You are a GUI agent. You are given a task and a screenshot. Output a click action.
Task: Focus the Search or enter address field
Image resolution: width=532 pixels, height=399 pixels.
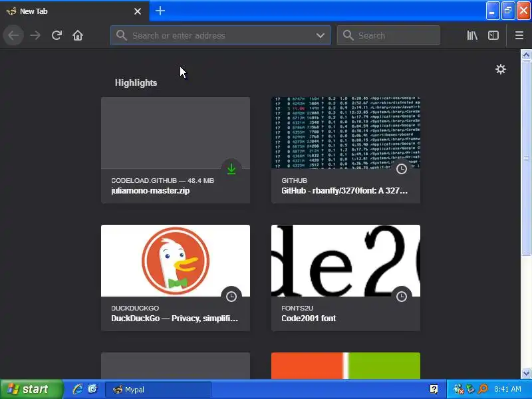(x=220, y=35)
